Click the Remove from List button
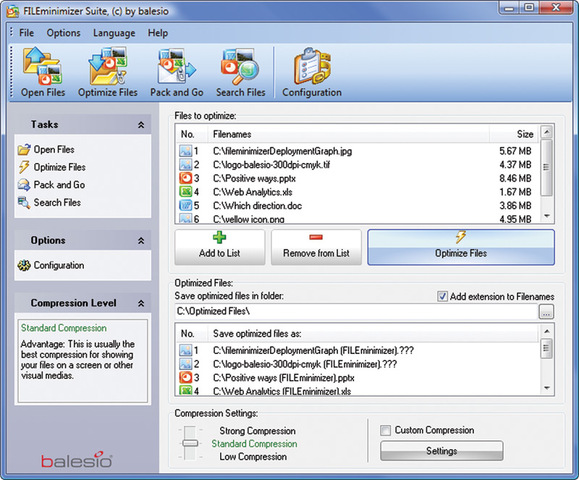This screenshot has width=579, height=480. click(316, 247)
